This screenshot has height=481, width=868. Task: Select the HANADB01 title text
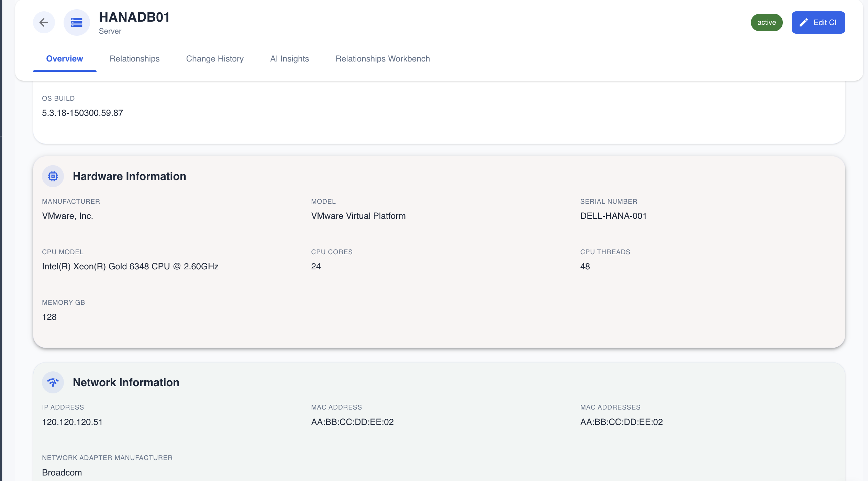click(x=134, y=17)
